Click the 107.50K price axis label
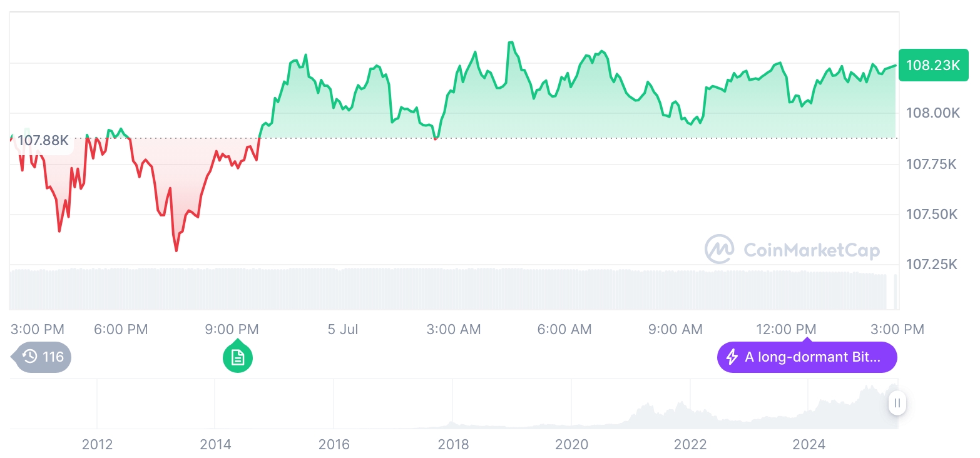980x458 pixels. [x=932, y=215]
